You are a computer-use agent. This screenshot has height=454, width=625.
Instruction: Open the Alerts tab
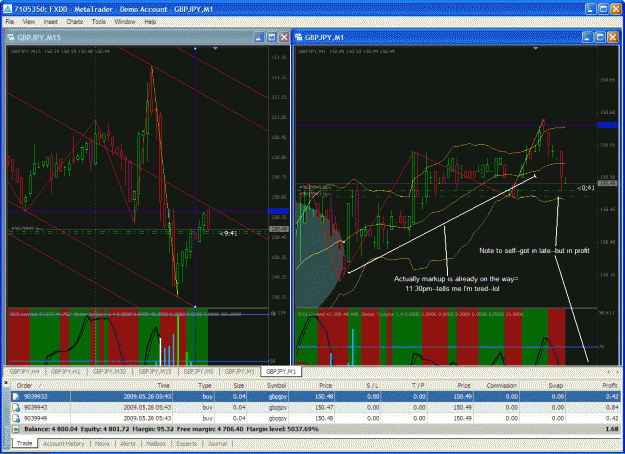128,444
